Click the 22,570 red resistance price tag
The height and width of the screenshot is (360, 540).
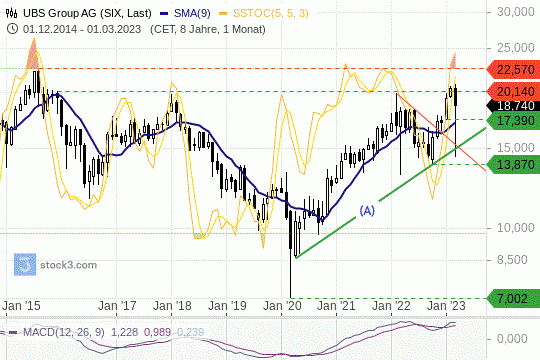click(513, 70)
